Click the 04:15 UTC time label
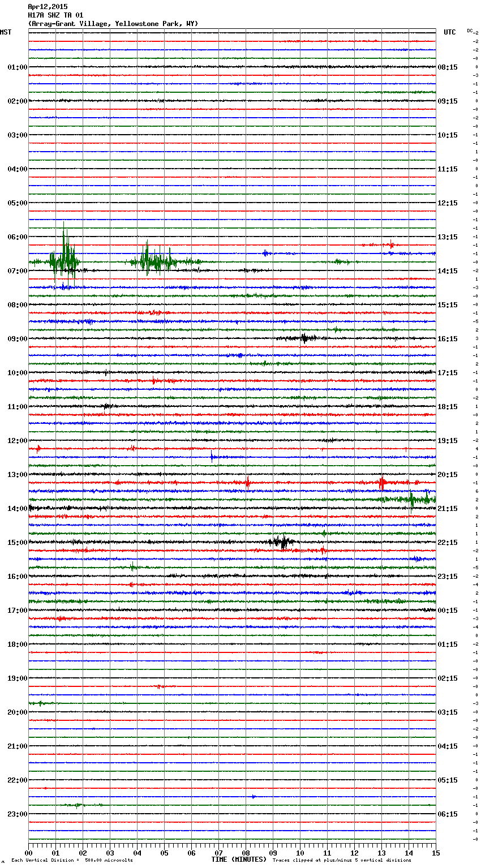Viewport: 481px width, 868px height. 448,746
